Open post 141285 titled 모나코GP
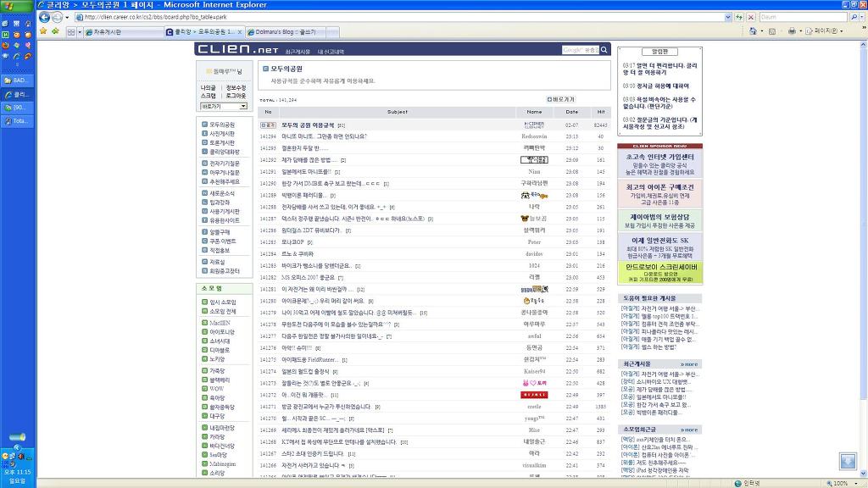 pos(292,242)
